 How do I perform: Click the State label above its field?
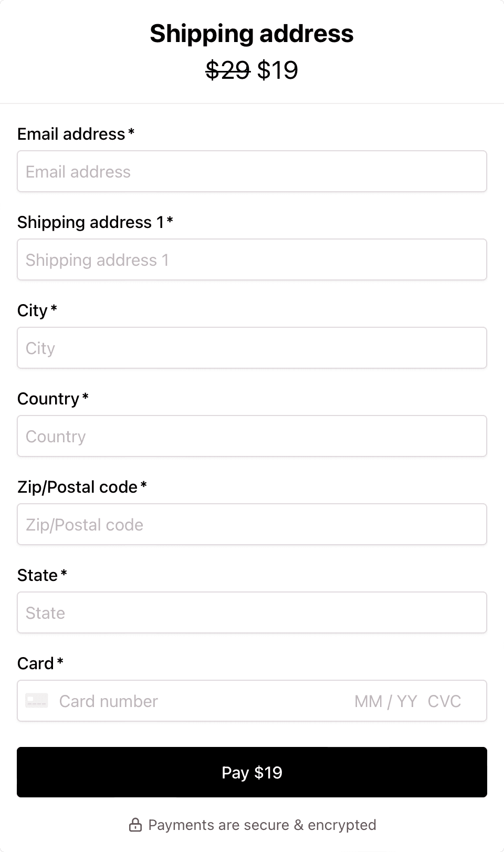(x=37, y=575)
